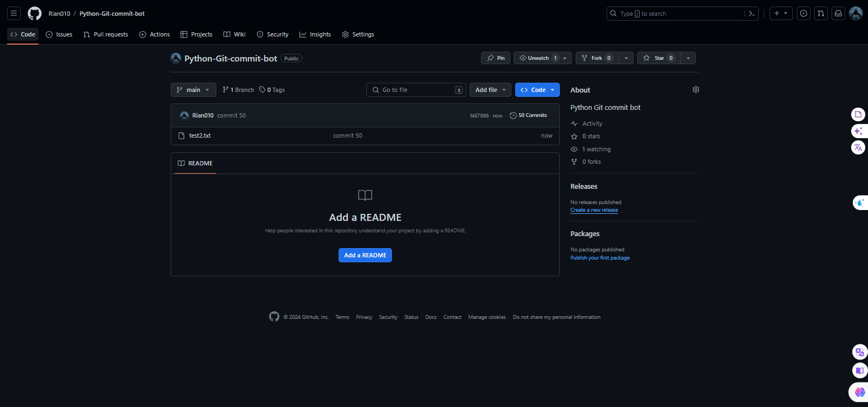Open the user profile avatar menu

pos(855,14)
